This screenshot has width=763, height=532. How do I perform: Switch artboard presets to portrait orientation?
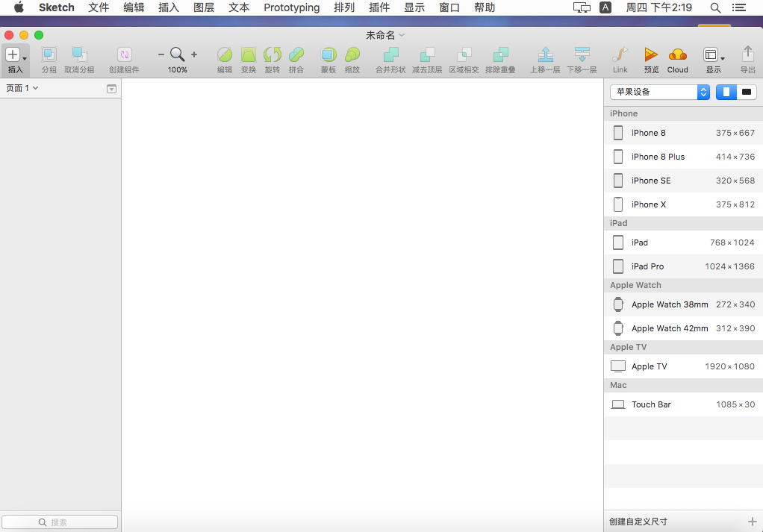[x=726, y=92]
